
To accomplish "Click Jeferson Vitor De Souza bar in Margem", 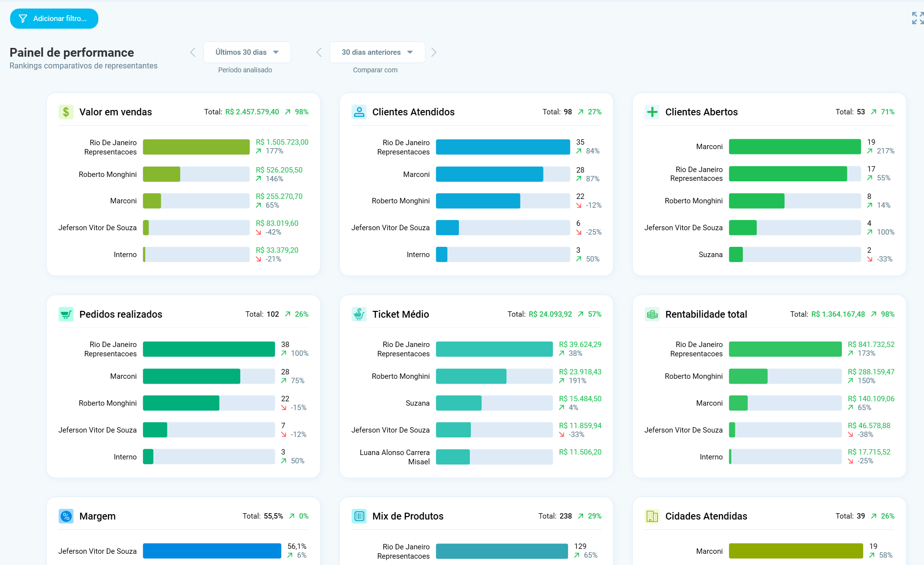I will pos(212,551).
